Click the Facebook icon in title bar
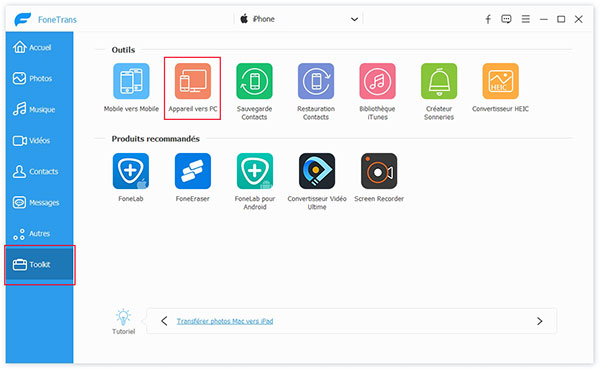 click(x=488, y=19)
